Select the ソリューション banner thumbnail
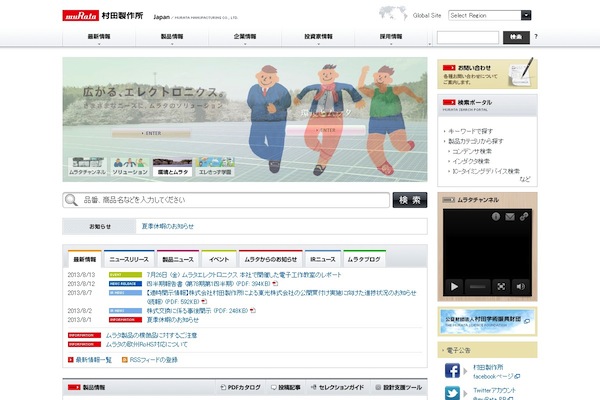Screen dimensions: 600x400 pyautogui.click(x=130, y=167)
